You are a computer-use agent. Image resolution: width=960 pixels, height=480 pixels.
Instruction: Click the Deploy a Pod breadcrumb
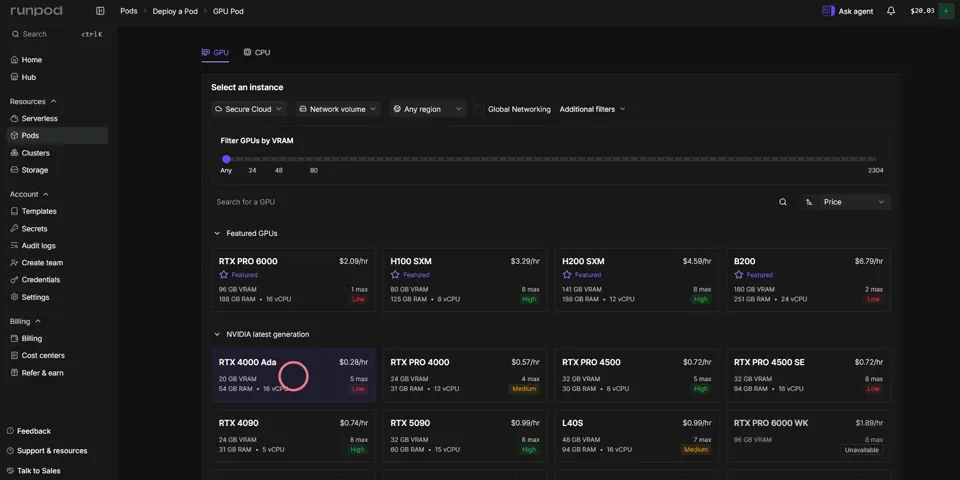click(x=175, y=11)
